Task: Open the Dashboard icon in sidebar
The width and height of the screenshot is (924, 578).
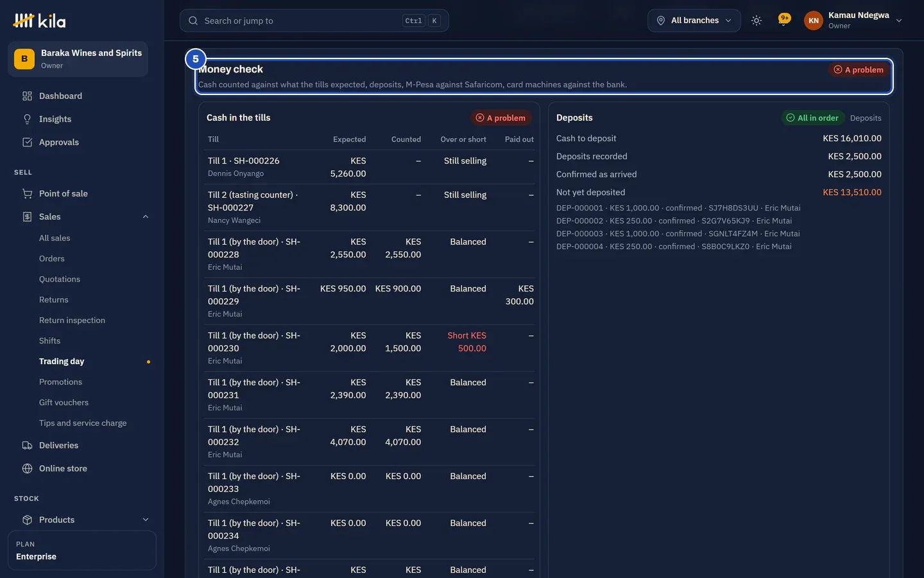Action: coord(27,96)
